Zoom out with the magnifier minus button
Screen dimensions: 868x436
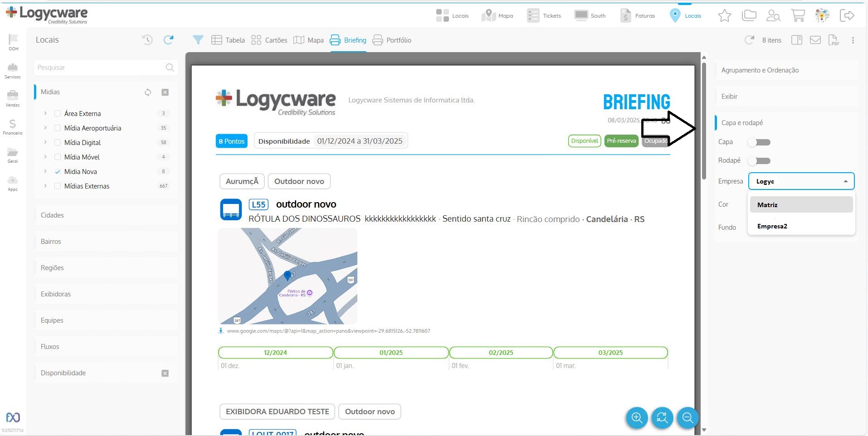coord(688,417)
